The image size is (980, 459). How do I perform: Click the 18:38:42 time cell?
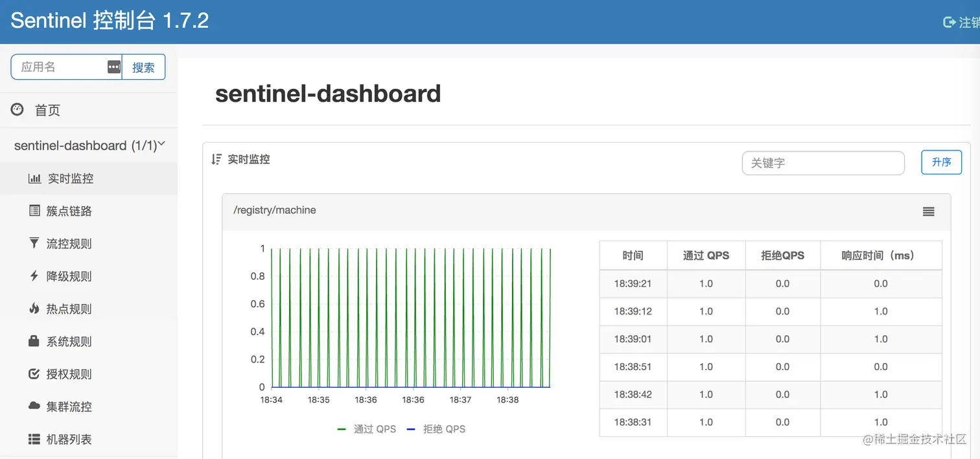(633, 394)
